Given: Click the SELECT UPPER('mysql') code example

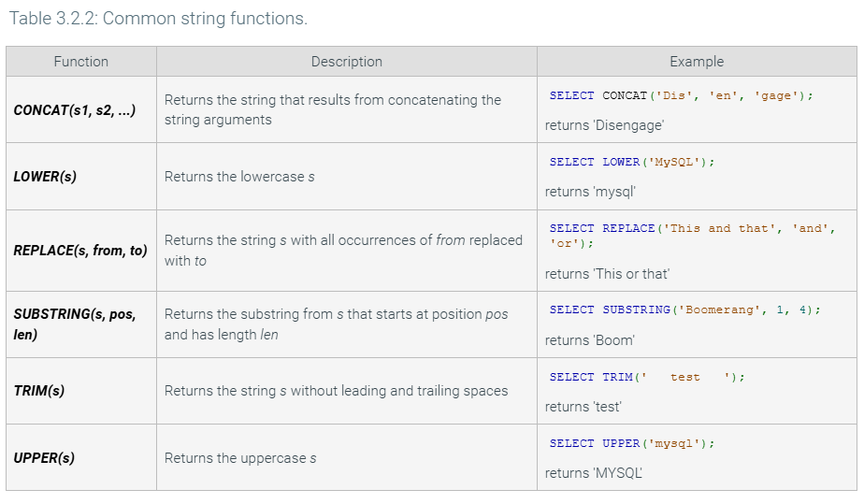Looking at the screenshot, I should (x=632, y=443).
